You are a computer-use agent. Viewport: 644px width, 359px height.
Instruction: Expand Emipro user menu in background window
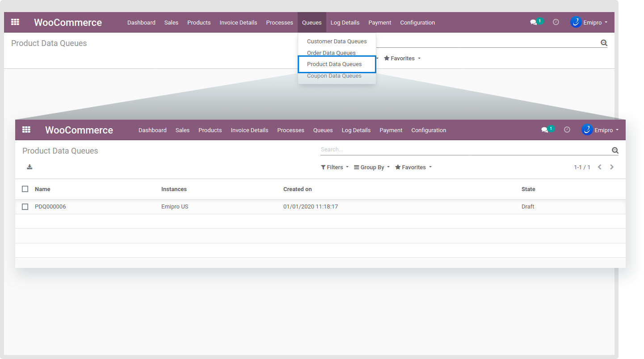pyautogui.click(x=595, y=23)
